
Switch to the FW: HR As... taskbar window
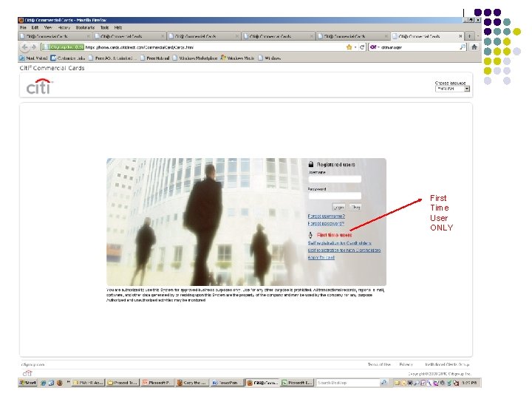88,383
